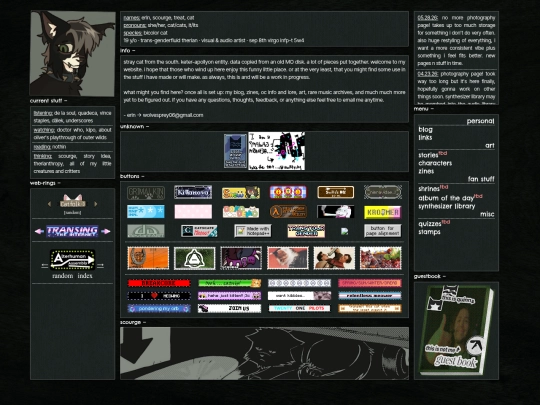
Task: Click the 'watching:' label in current stuff
Action: coord(44,130)
